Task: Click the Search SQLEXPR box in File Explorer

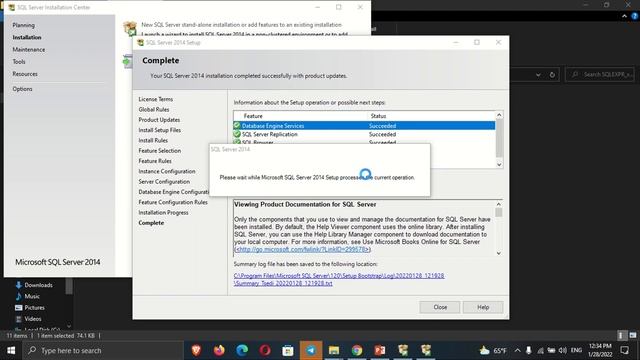Action: pyautogui.click(x=600, y=75)
